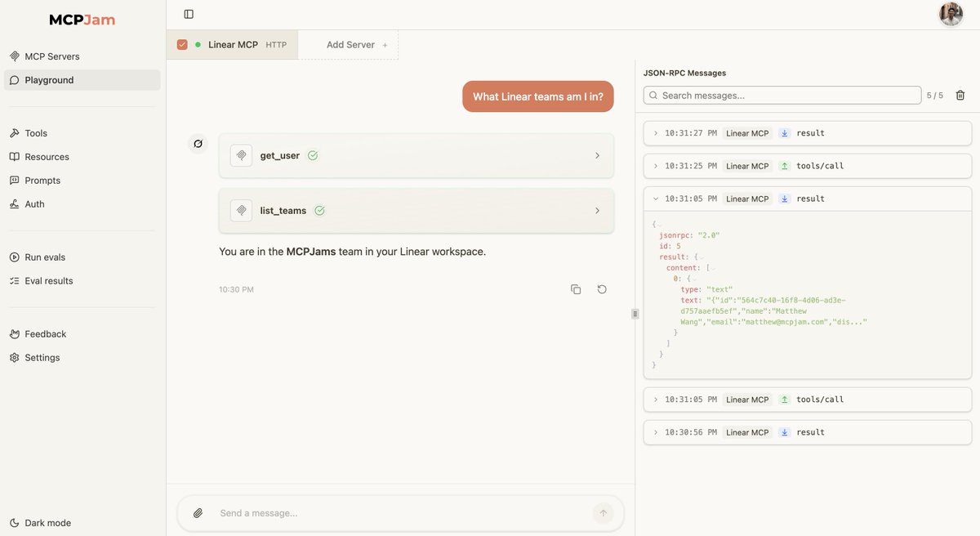
Task: Click the panel resize handle
Action: click(x=635, y=314)
